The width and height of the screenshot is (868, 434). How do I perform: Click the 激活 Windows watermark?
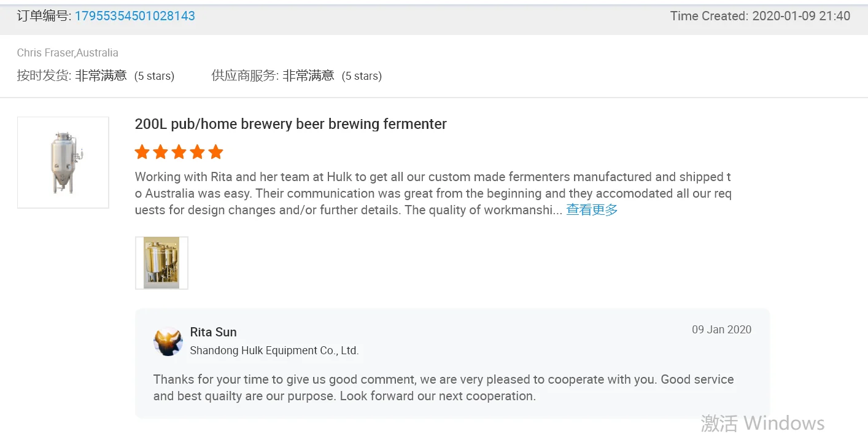coord(762,423)
